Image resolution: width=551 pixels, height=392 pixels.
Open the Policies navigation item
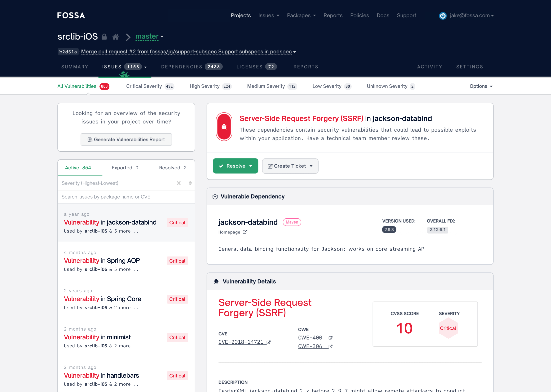click(x=359, y=16)
